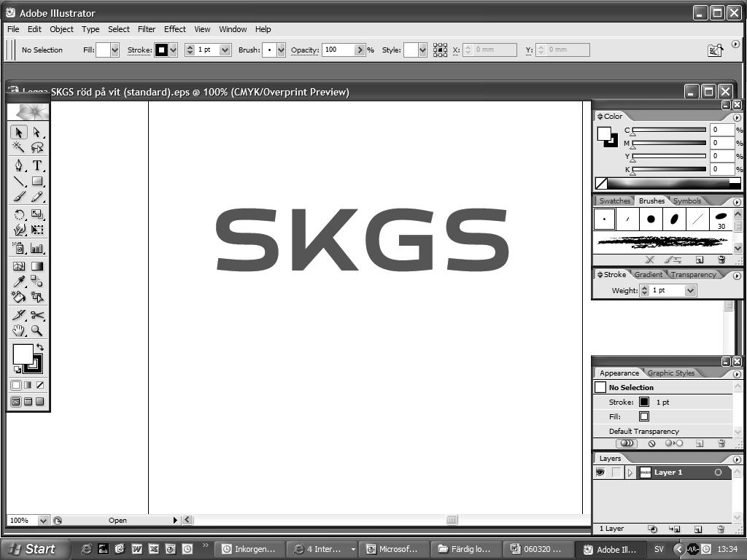Toggle visibility eye of Layer 1
This screenshot has height=560, width=747.
(x=600, y=472)
